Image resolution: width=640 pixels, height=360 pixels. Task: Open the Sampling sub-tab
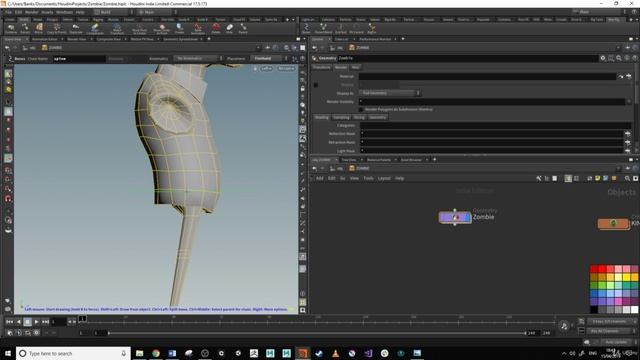(341, 117)
